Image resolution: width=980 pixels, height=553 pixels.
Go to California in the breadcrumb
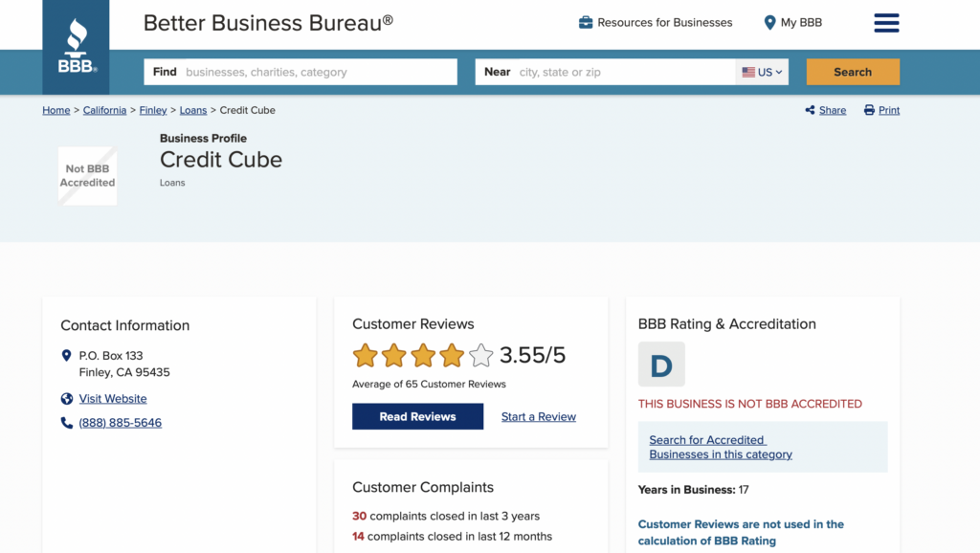coord(104,110)
